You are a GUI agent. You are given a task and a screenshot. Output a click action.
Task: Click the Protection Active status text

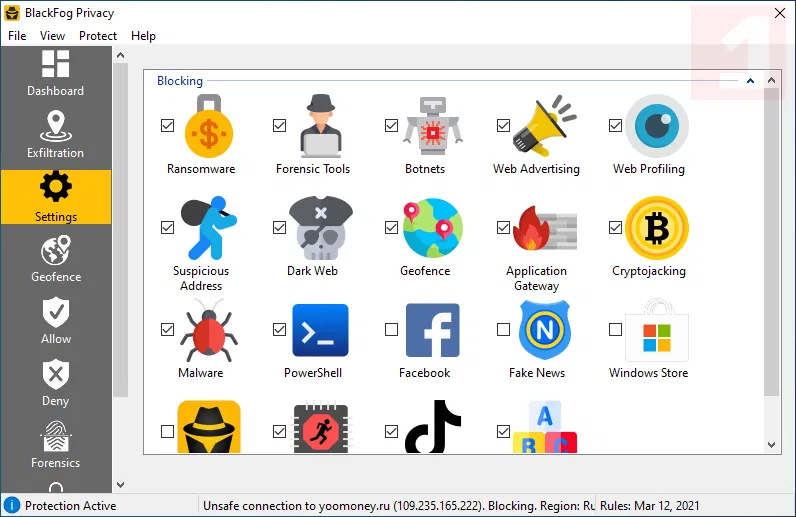[x=71, y=506]
